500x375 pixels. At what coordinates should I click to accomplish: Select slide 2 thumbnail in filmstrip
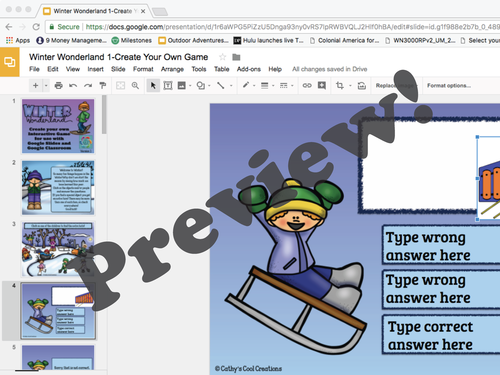[58, 187]
